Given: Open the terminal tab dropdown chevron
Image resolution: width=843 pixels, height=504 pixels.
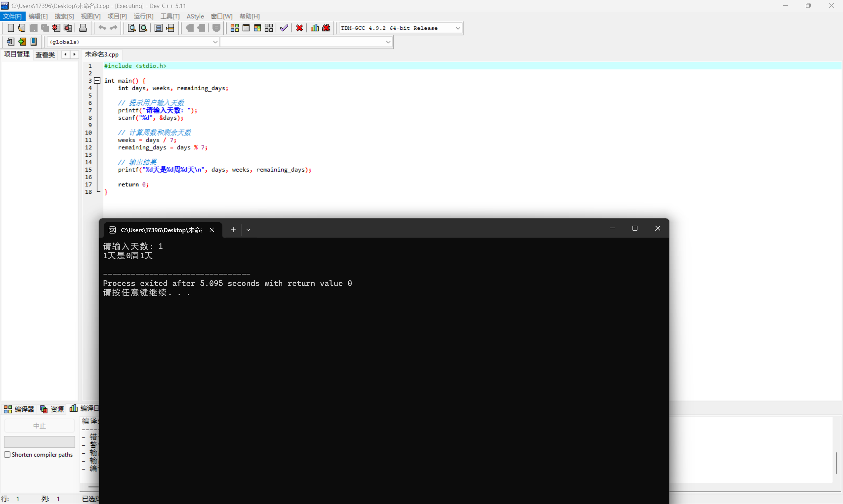Looking at the screenshot, I should (248, 230).
